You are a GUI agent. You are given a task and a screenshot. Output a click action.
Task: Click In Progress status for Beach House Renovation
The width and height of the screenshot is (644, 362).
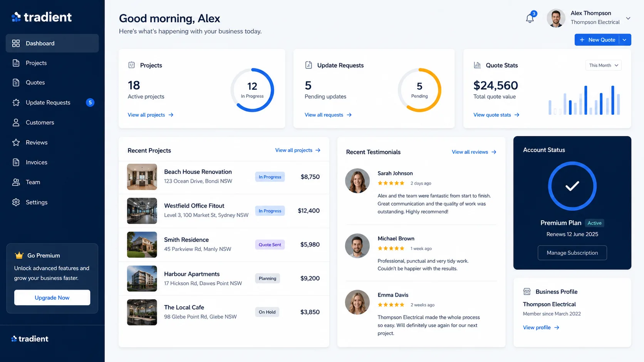(x=270, y=177)
